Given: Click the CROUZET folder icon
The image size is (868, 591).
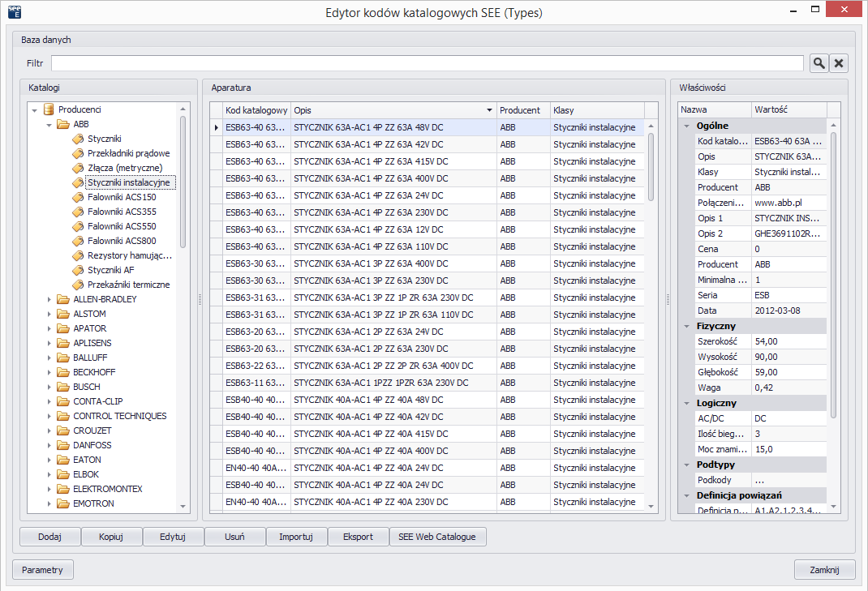Looking at the screenshot, I should pos(63,430).
